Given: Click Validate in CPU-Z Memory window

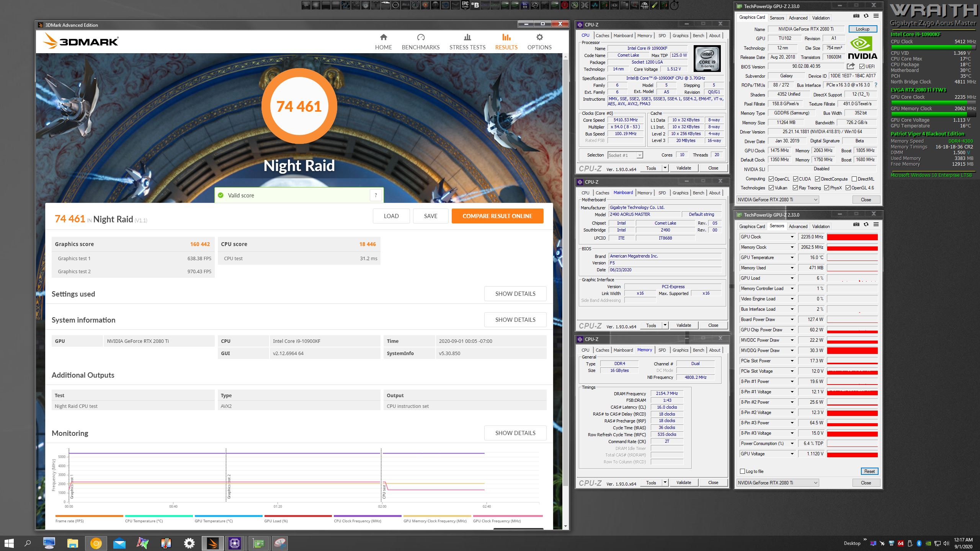Looking at the screenshot, I should pyautogui.click(x=684, y=483).
